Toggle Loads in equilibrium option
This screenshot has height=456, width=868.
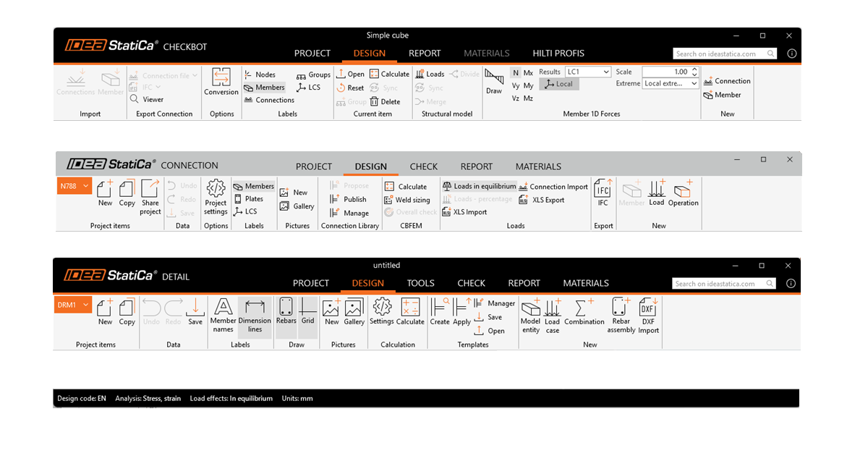pos(480,186)
